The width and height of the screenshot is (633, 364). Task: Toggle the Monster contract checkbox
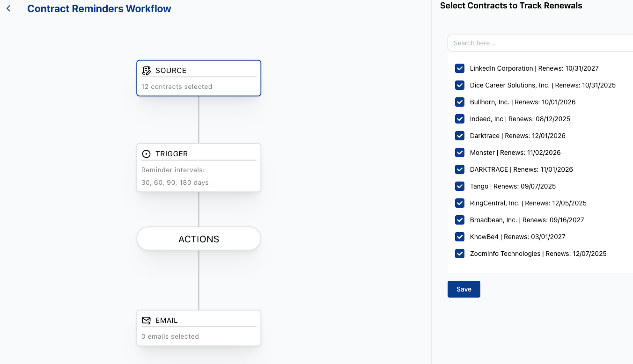460,153
